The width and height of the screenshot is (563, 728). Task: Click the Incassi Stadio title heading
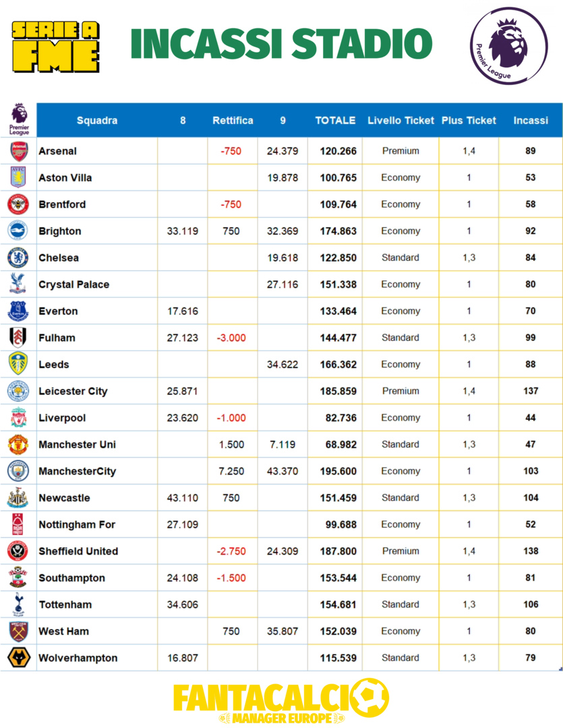coord(281,44)
